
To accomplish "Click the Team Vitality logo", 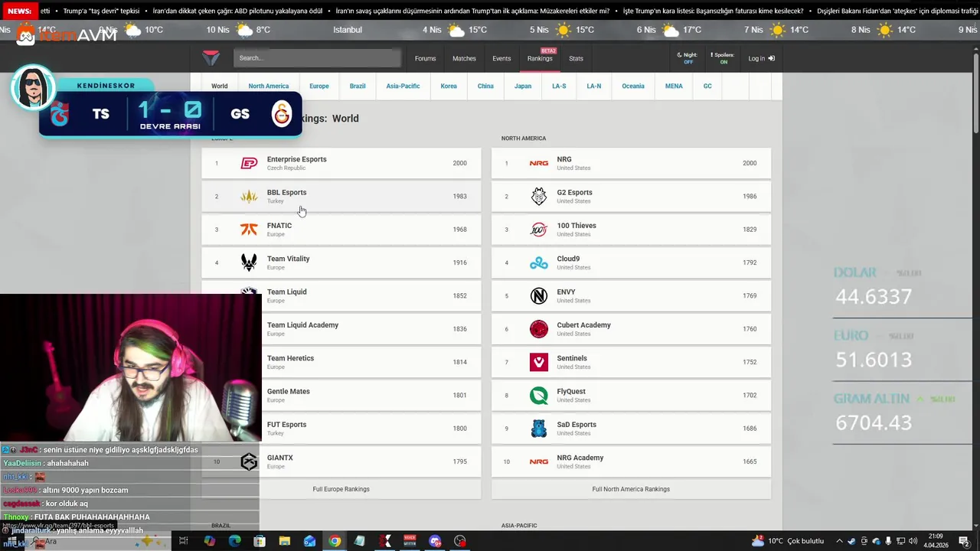I will click(249, 262).
